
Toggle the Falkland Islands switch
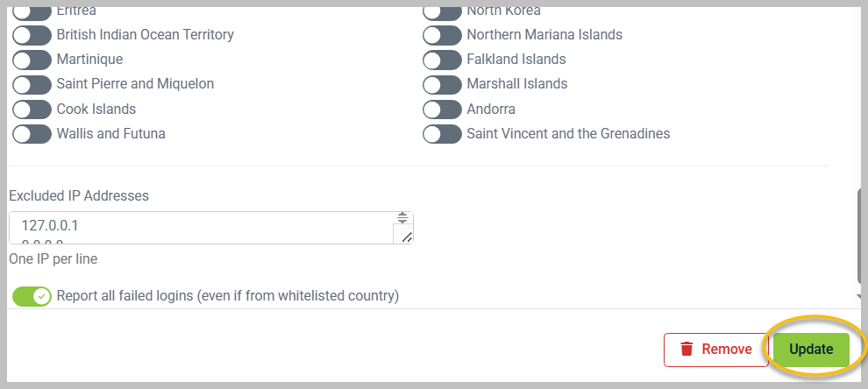(x=442, y=60)
